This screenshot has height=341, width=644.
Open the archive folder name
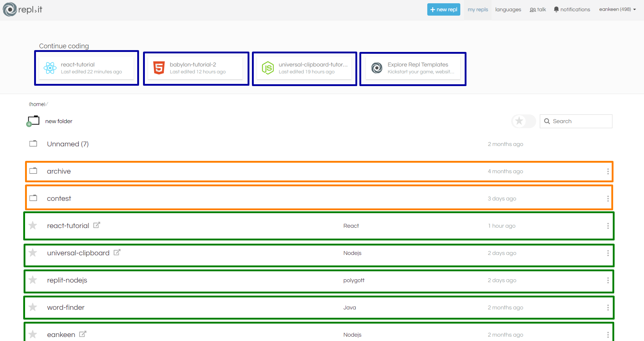[x=59, y=171]
